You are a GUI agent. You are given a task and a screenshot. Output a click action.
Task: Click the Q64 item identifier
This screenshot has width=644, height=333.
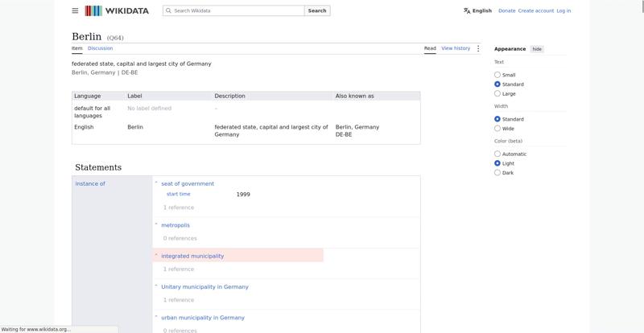click(x=115, y=38)
